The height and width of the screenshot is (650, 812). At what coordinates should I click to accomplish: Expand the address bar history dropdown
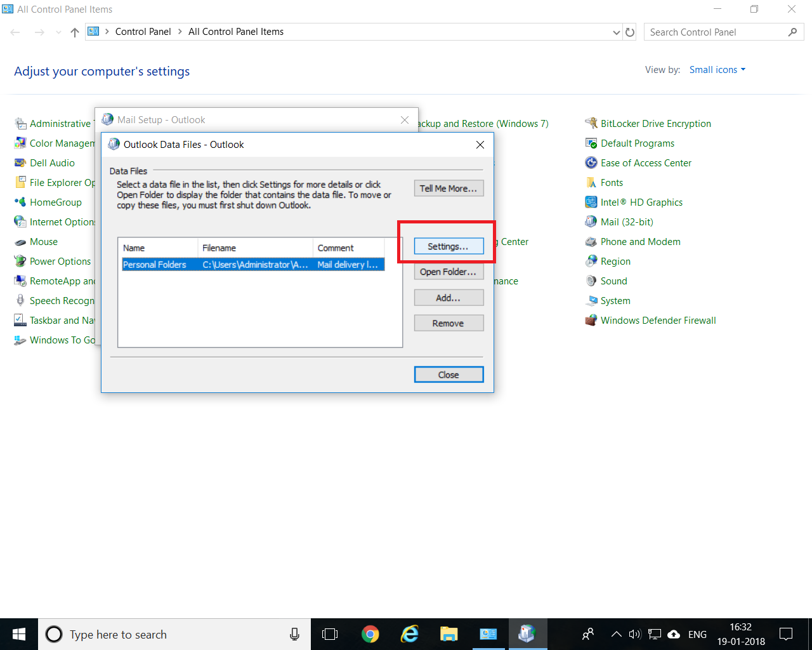[617, 32]
